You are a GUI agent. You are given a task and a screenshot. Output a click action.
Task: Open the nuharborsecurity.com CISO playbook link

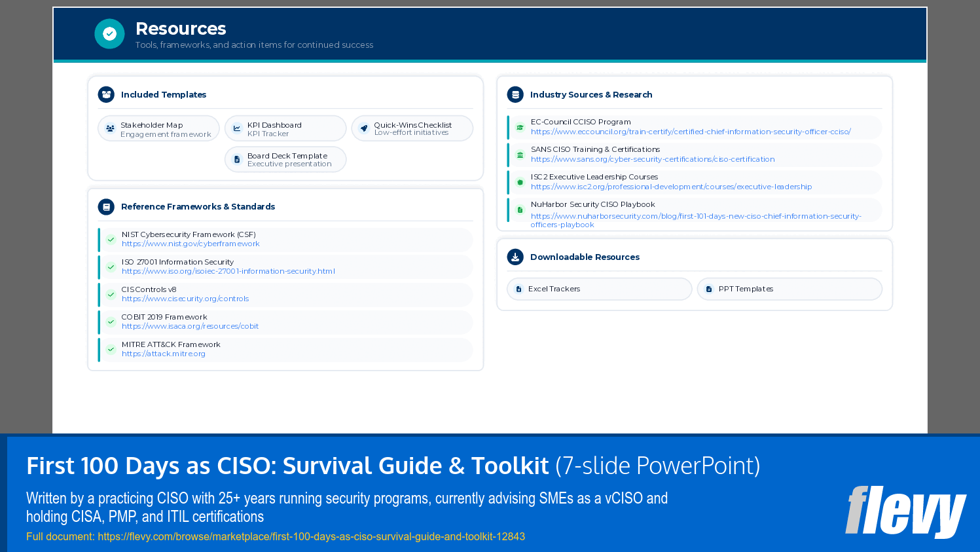(x=696, y=220)
